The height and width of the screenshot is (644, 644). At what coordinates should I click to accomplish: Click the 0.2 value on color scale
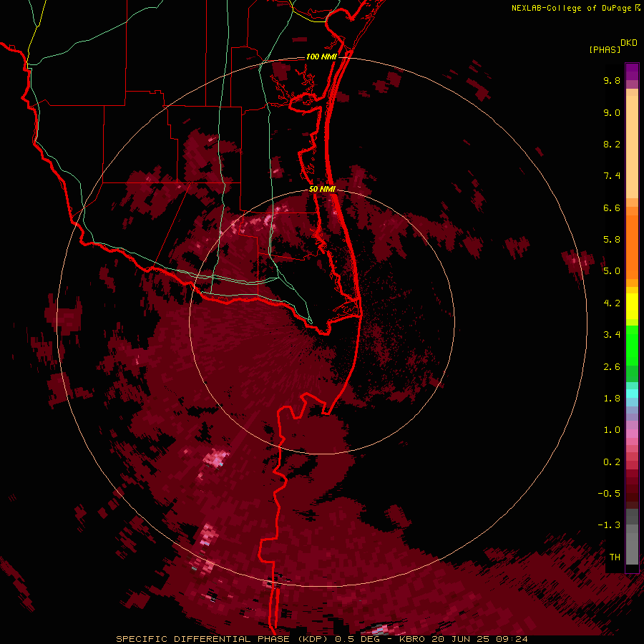coord(612,462)
